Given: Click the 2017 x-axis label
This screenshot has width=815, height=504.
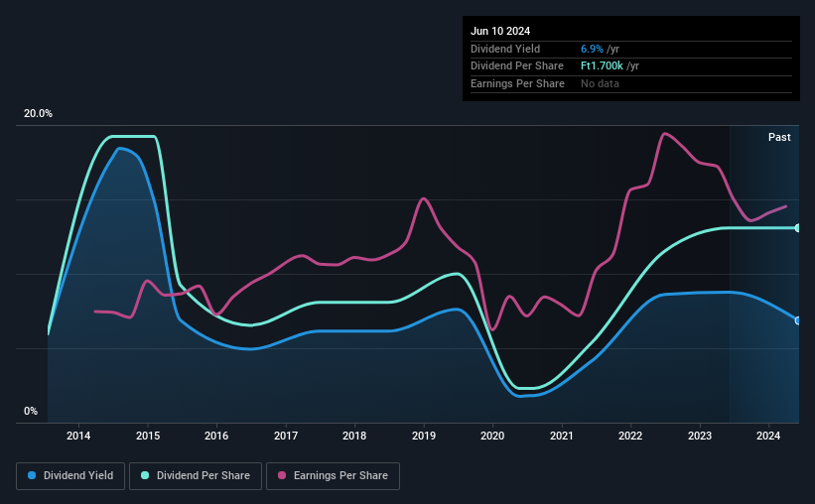Looking at the screenshot, I should pos(286,436).
